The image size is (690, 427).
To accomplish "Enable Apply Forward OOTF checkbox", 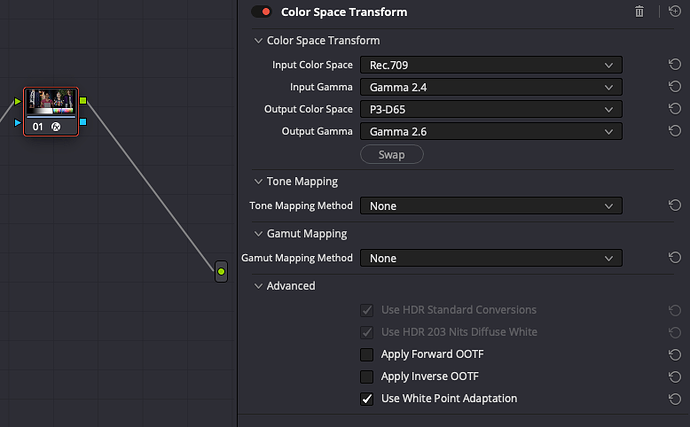I will coord(367,354).
